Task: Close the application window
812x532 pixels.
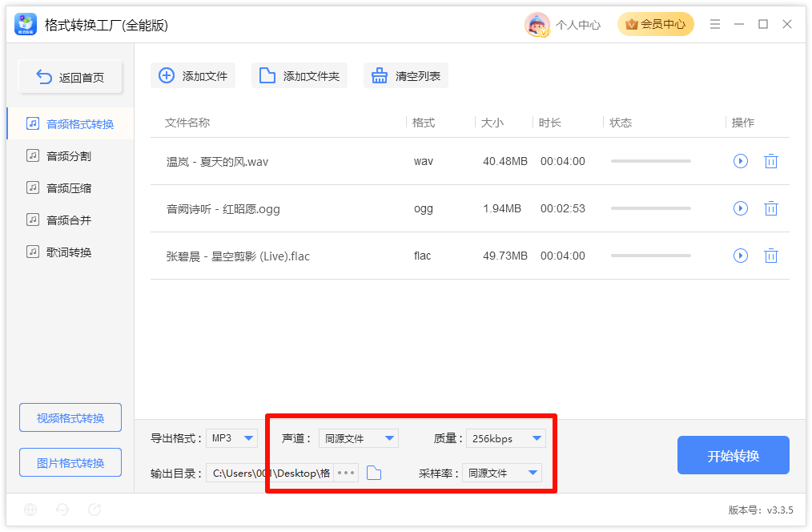Action: [x=786, y=24]
